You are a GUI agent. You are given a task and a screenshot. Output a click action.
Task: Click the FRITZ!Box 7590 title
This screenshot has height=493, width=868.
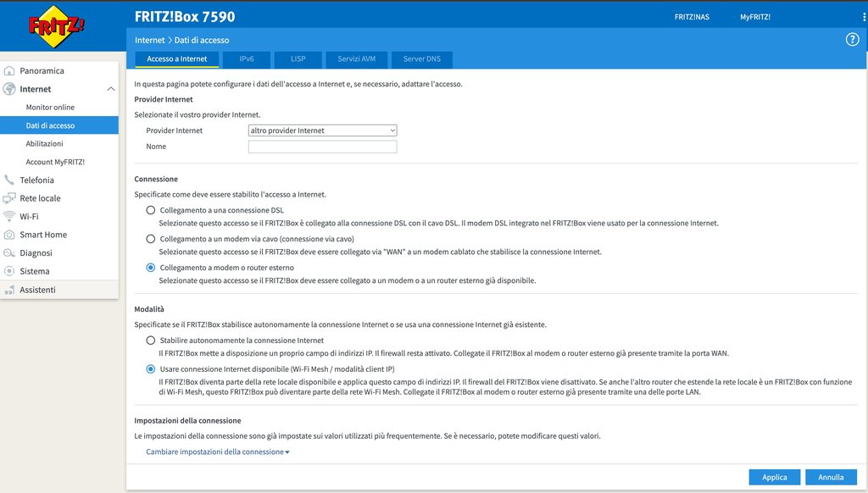pos(185,17)
